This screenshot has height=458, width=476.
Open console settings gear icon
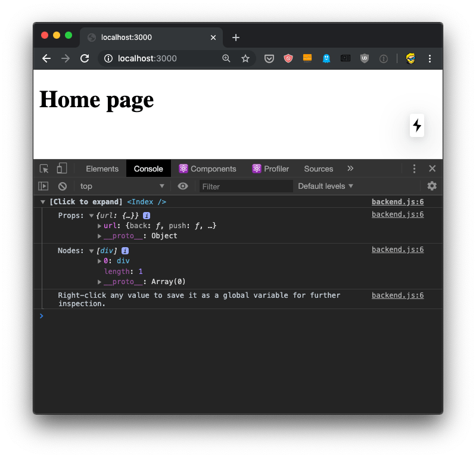[432, 186]
